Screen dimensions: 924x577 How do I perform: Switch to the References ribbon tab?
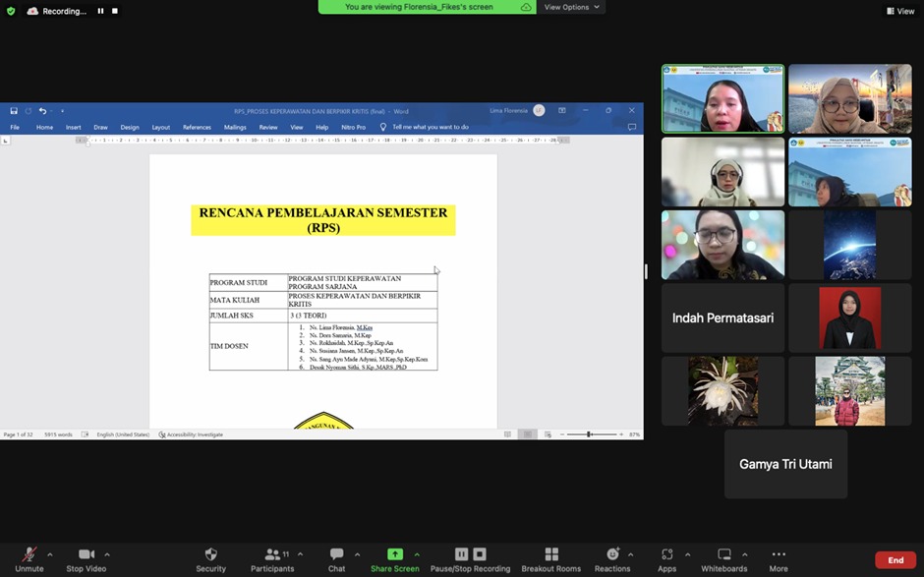point(197,127)
